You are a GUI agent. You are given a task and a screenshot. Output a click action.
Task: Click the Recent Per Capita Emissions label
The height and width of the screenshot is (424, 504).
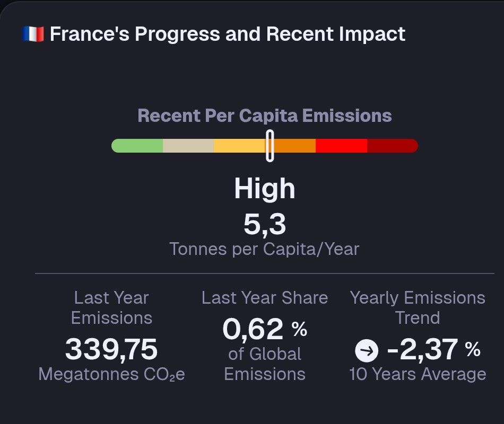coord(265,116)
